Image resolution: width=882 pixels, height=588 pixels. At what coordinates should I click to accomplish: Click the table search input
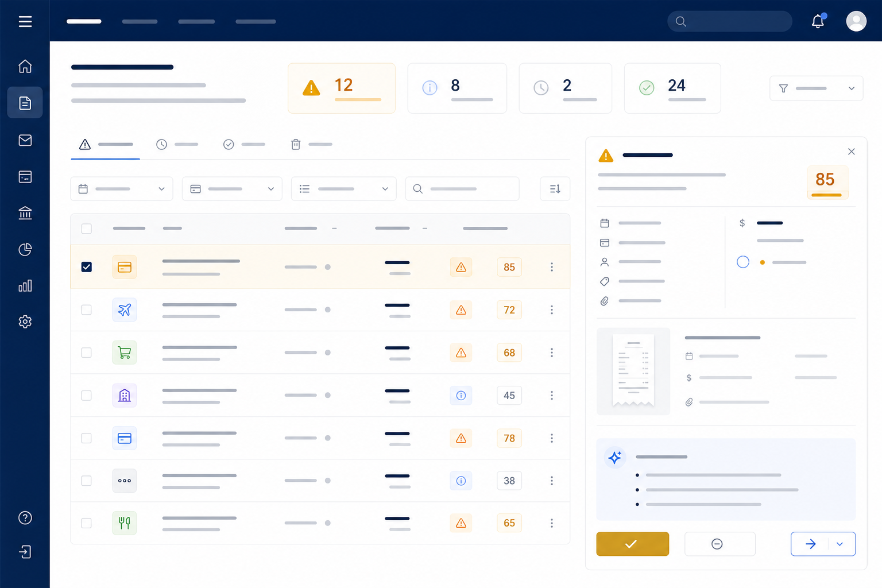pos(462,189)
